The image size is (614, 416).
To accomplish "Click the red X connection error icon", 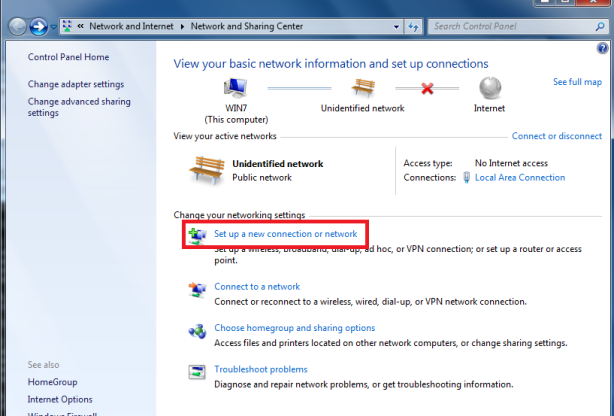I will [427, 89].
